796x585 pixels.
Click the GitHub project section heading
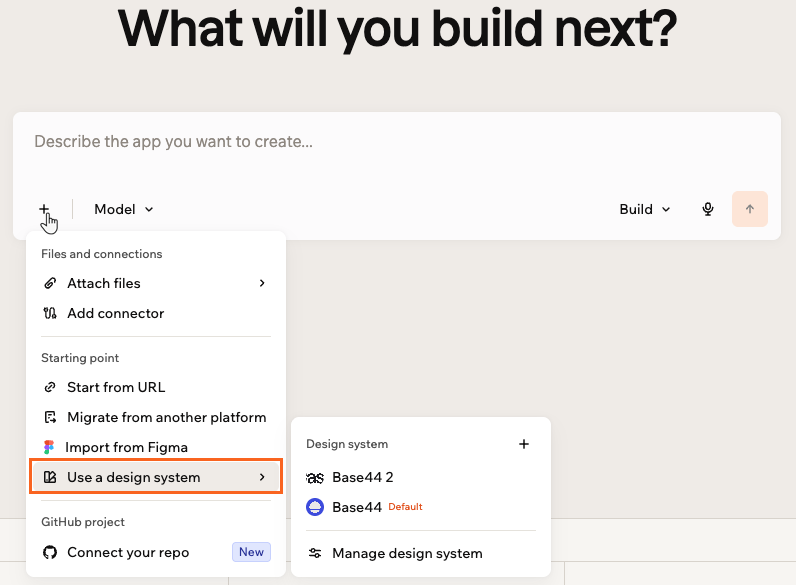tap(83, 522)
